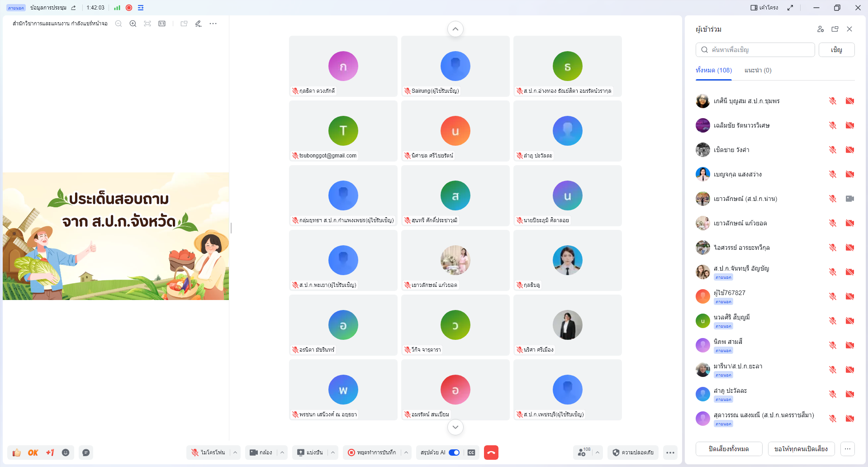
Task: Click the ปิดเสียงทั้งหมด mute all button
Action: (x=729, y=449)
